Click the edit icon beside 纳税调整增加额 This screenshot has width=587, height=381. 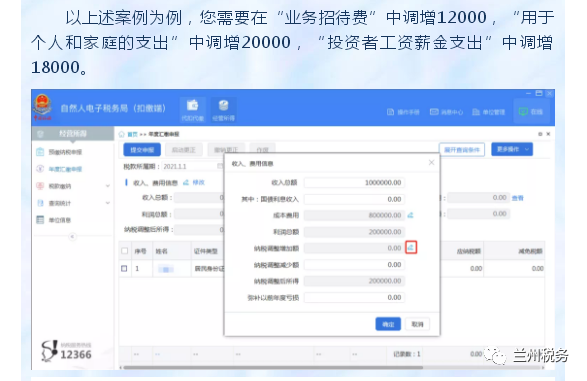point(411,248)
